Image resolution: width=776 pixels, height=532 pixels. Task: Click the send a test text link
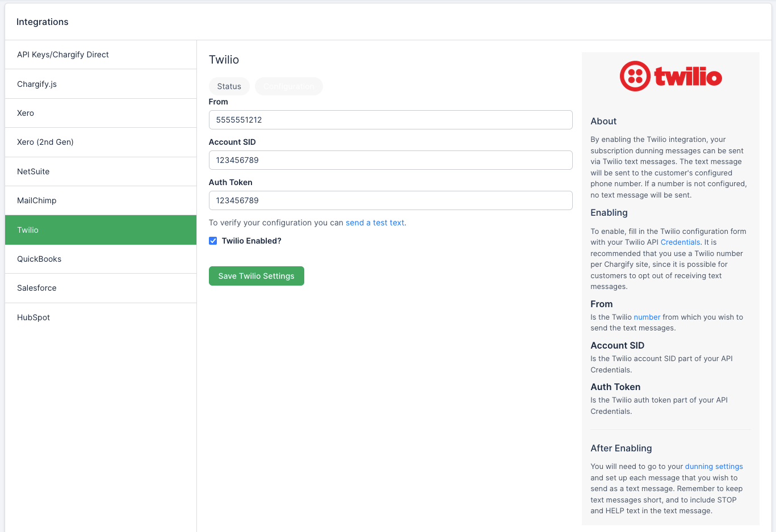(375, 223)
